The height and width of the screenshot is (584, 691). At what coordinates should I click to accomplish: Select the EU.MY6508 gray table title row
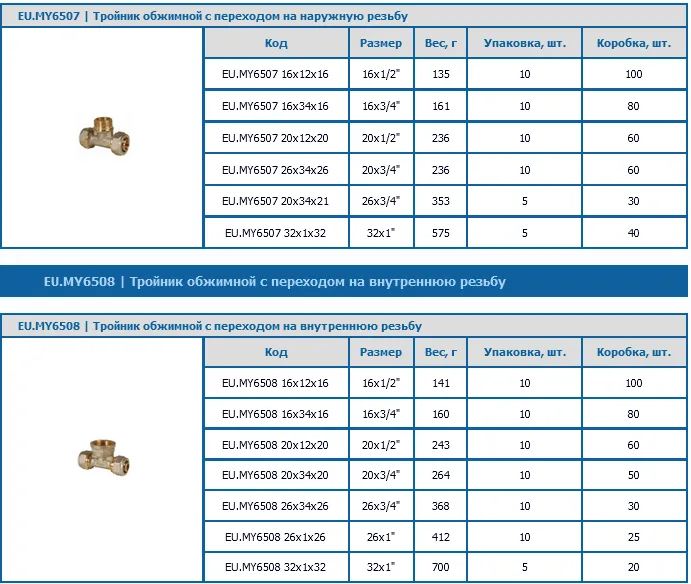(x=344, y=326)
